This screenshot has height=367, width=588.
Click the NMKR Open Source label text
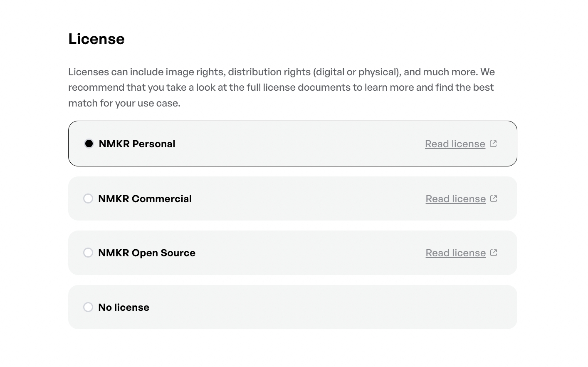146,253
